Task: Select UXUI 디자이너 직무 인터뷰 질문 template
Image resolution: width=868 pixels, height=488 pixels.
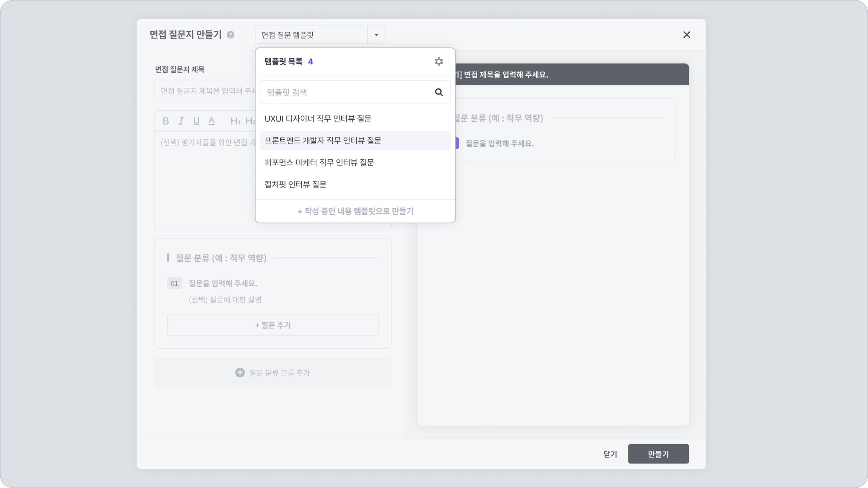Action: click(x=318, y=119)
